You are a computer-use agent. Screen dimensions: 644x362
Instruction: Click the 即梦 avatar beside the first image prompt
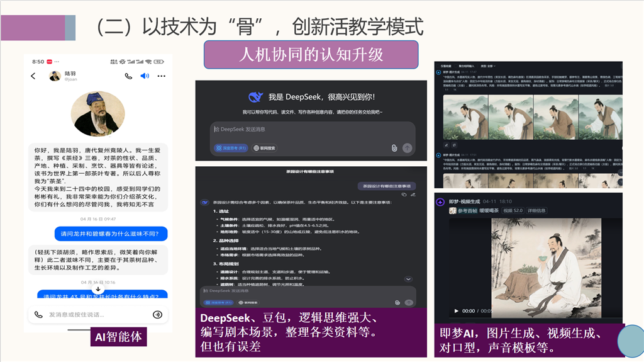438,72
